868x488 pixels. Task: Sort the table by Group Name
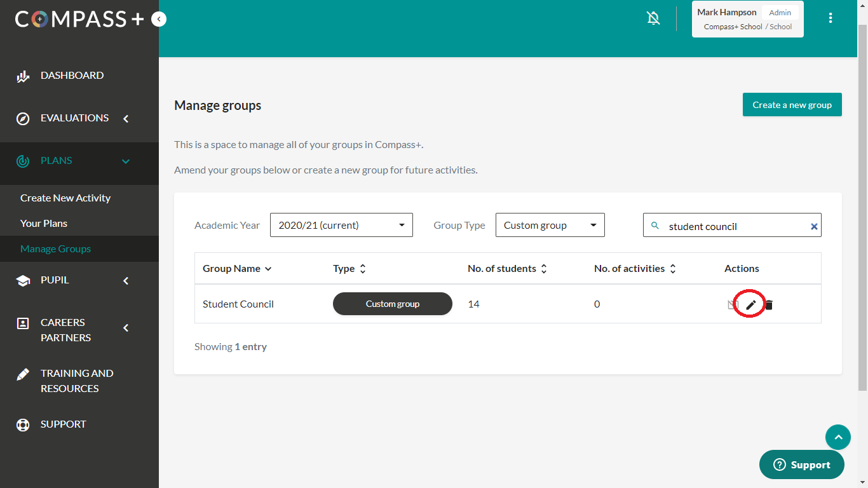(236, 269)
